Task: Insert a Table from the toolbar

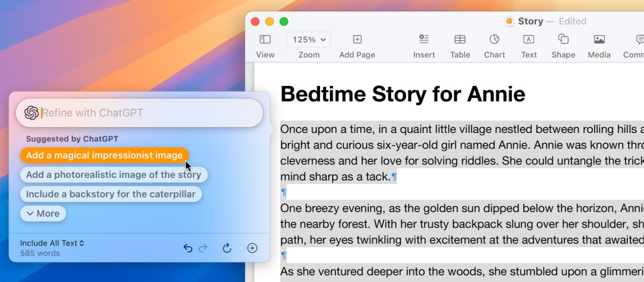Action: click(460, 40)
